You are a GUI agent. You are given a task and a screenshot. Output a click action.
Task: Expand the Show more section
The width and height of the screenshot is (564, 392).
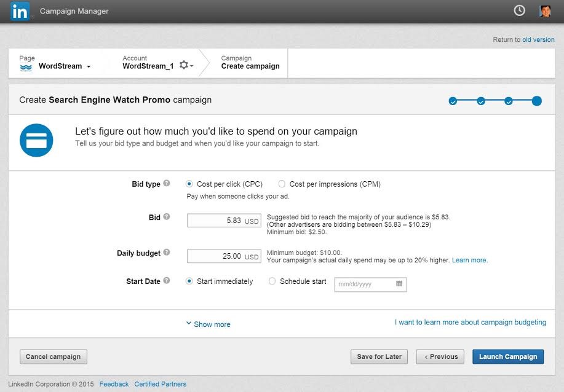(x=209, y=324)
